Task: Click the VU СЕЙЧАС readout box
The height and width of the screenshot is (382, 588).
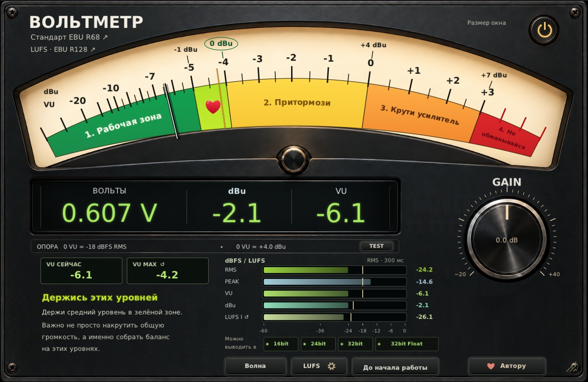Action: (82, 271)
